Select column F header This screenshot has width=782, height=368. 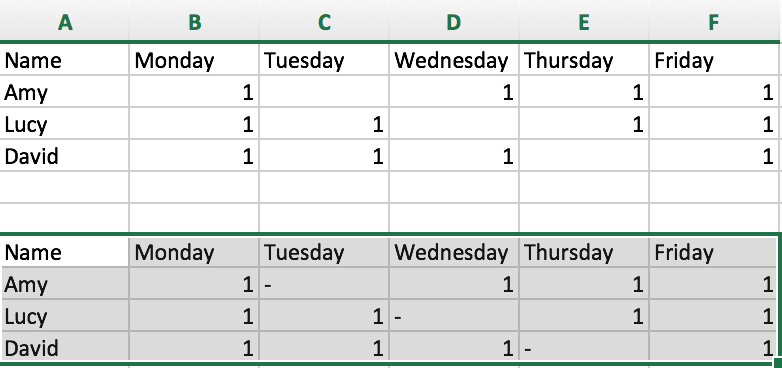click(x=715, y=21)
